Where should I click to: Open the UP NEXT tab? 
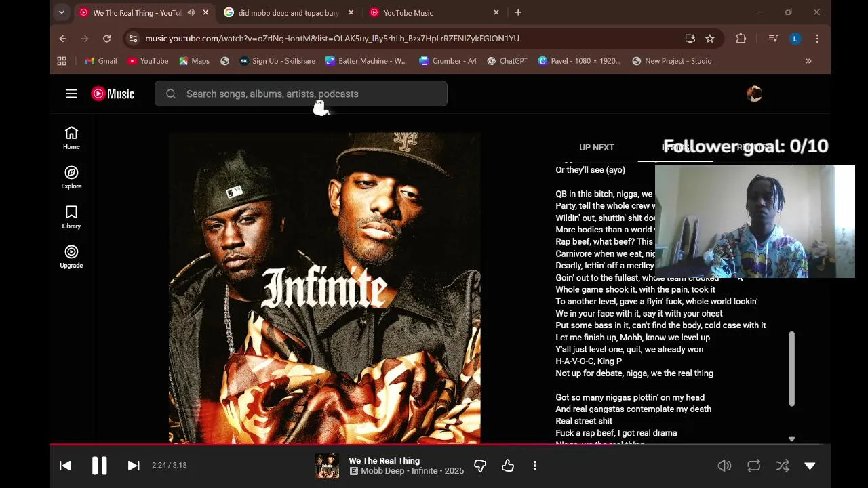point(597,147)
